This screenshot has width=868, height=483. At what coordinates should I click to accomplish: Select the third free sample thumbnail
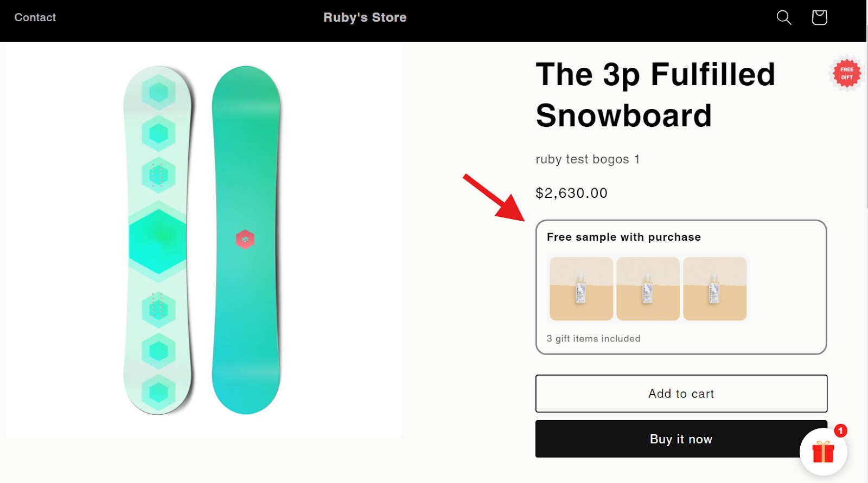pyautogui.click(x=714, y=289)
